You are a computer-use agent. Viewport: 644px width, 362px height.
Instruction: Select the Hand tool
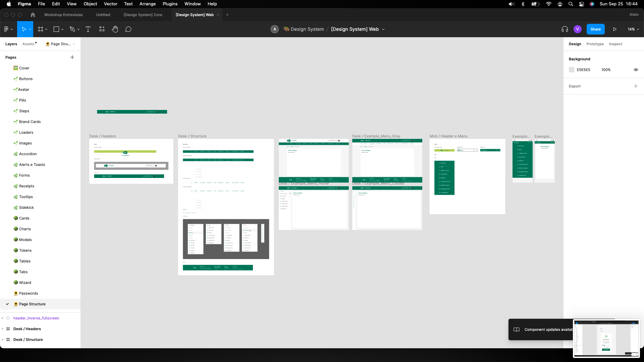115,29
